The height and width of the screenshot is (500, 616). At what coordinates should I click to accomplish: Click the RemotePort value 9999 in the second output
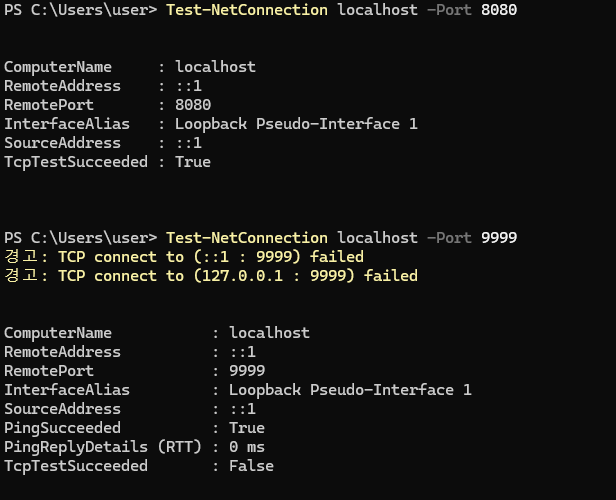click(247, 371)
